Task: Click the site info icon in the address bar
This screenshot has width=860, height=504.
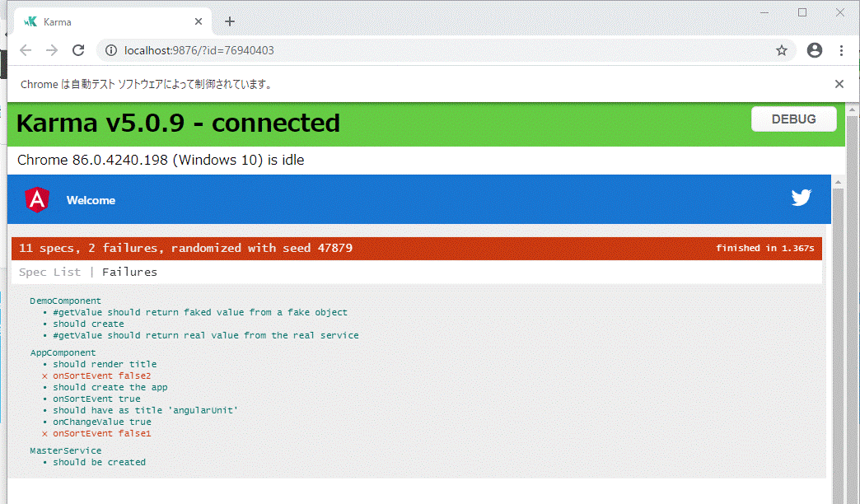Action: point(110,50)
